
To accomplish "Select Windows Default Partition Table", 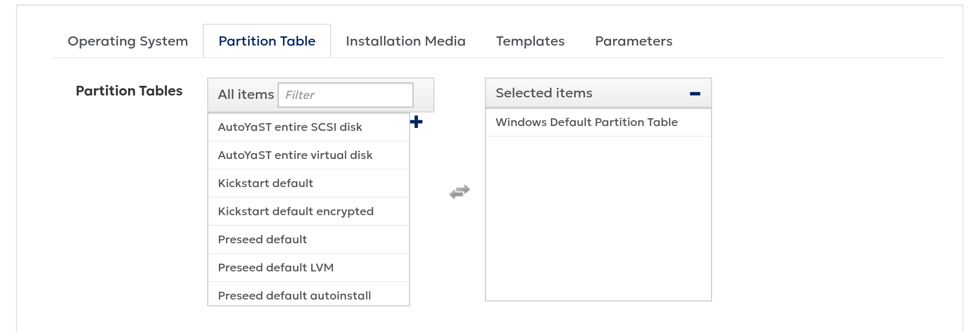I will [586, 122].
